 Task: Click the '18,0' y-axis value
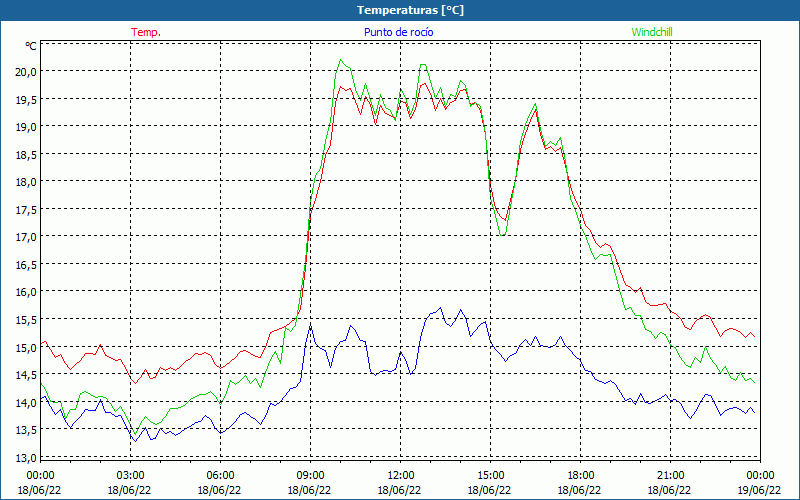26,182
